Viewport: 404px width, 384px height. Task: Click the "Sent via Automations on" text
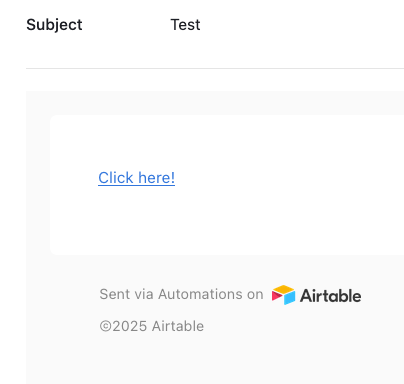(x=181, y=294)
